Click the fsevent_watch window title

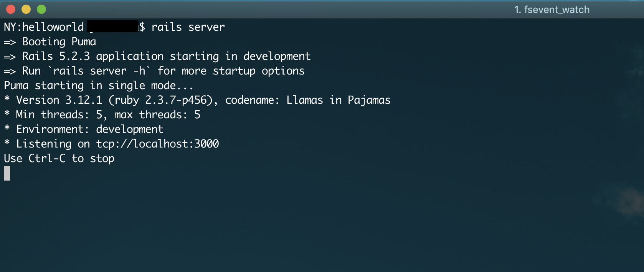[552, 10]
